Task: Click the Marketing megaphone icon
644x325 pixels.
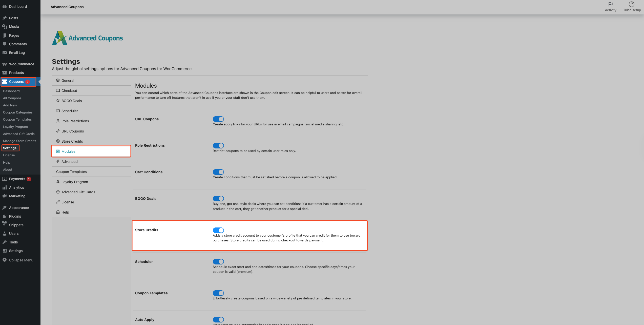Action: pos(5,196)
